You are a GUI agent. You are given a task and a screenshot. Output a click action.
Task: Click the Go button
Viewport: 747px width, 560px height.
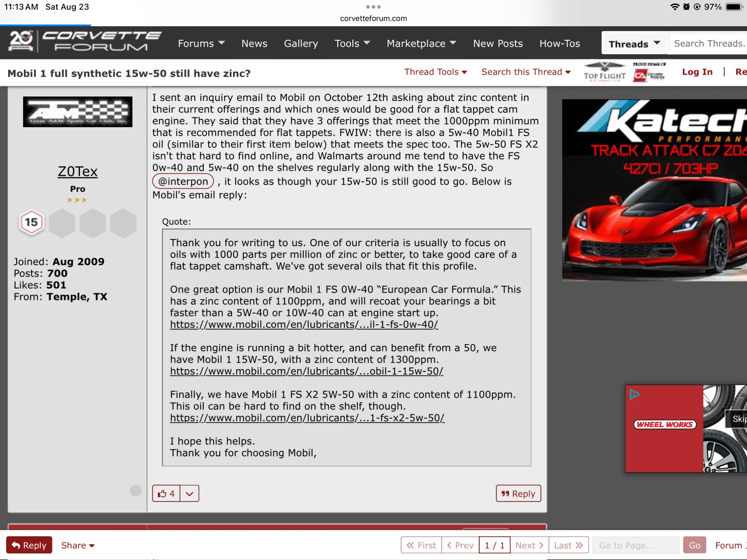pyautogui.click(x=694, y=545)
